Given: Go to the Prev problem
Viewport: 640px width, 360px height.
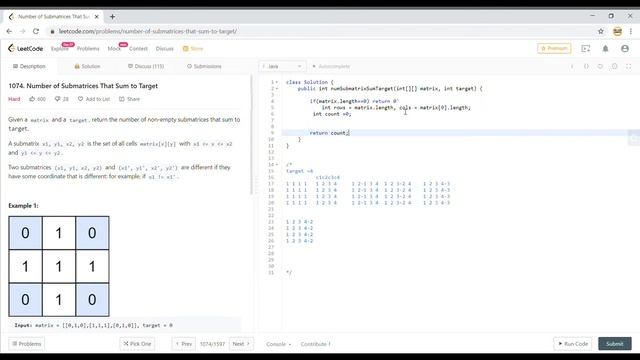Looking at the screenshot, I should point(184,344).
